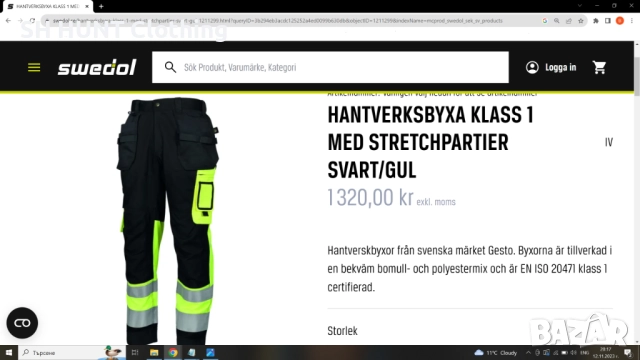Click the Chrome taskbar icon
This screenshot has width=640, height=360.
click(173, 353)
